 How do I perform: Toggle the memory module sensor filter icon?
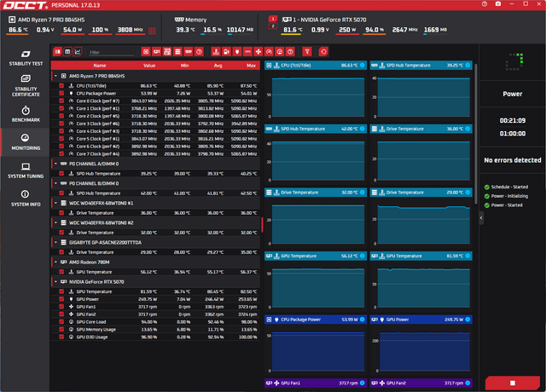click(189, 52)
